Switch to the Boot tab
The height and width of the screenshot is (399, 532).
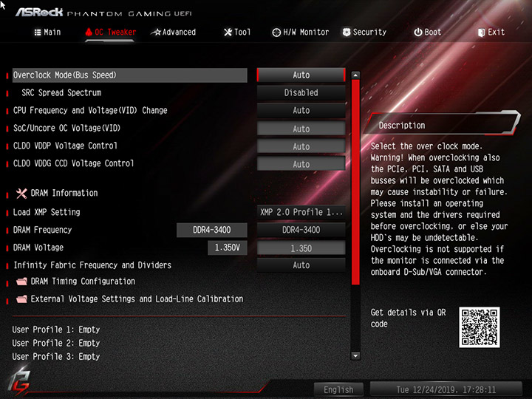point(428,33)
